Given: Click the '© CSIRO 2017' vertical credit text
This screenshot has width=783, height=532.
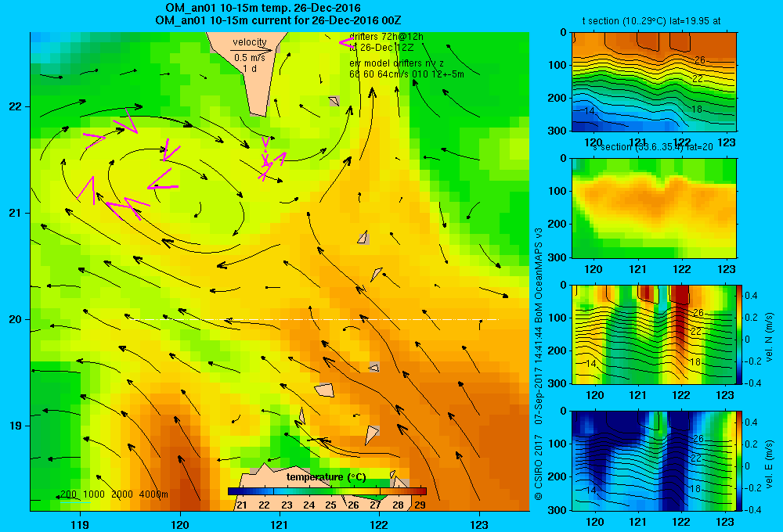Looking at the screenshot, I should point(539,465).
